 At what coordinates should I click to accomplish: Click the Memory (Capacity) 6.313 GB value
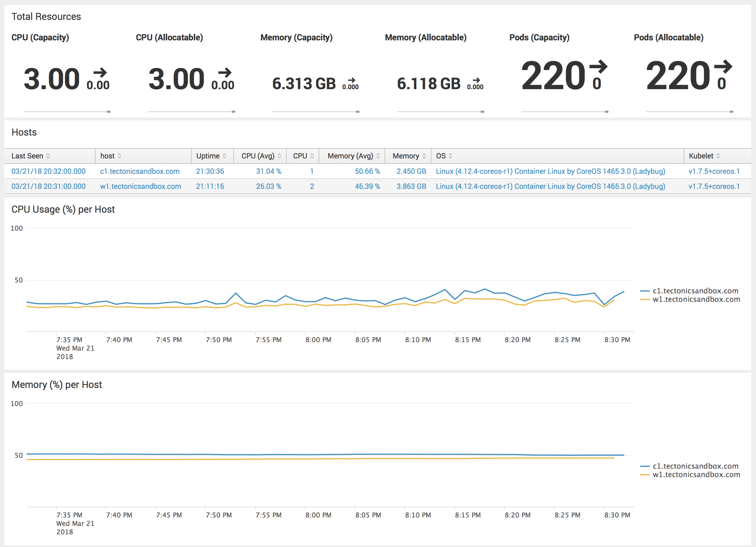(x=304, y=84)
